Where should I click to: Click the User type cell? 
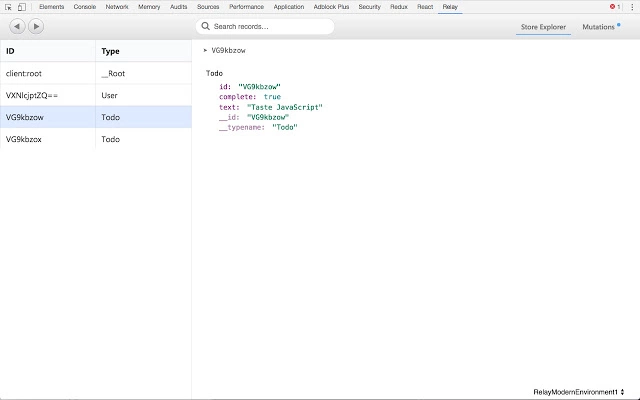144,96
